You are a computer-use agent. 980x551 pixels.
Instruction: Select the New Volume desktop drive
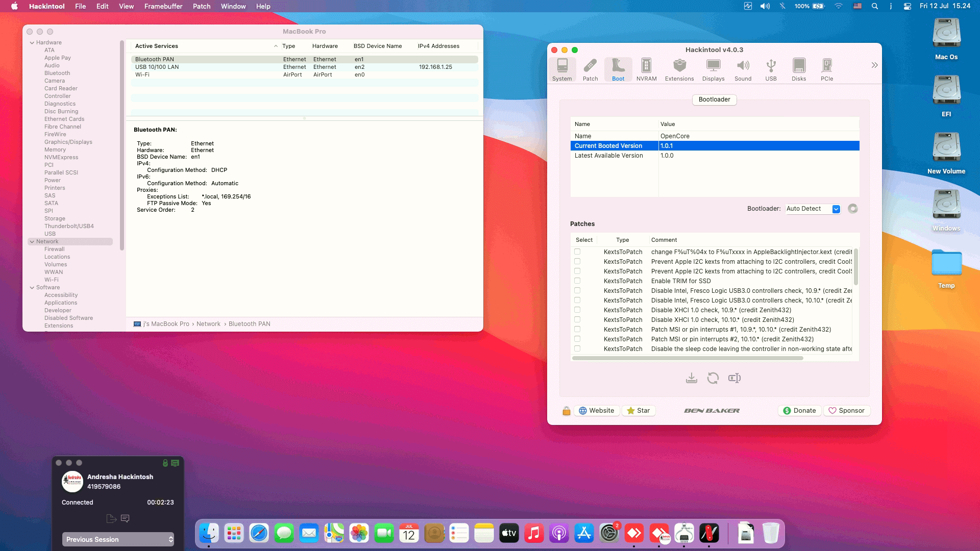click(946, 154)
